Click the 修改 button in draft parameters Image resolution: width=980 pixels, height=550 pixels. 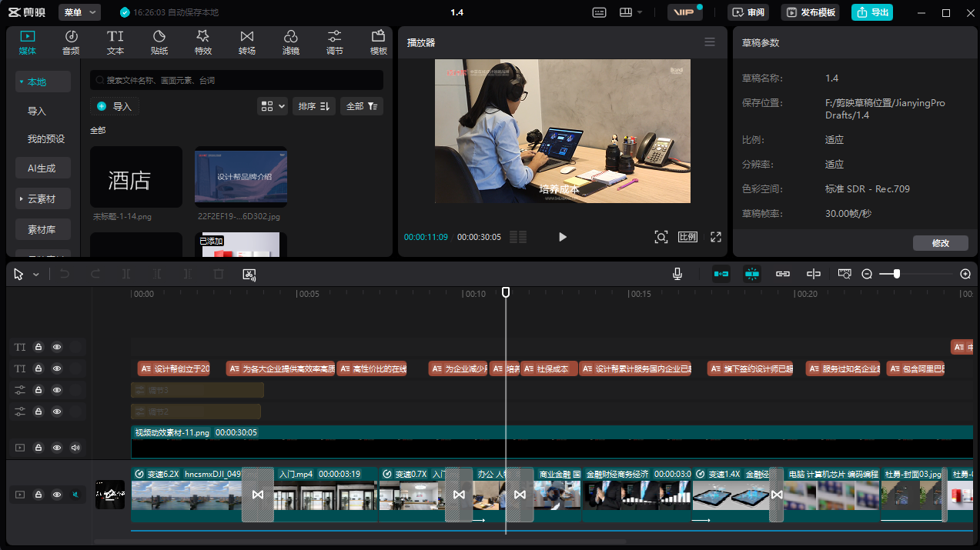click(x=940, y=243)
